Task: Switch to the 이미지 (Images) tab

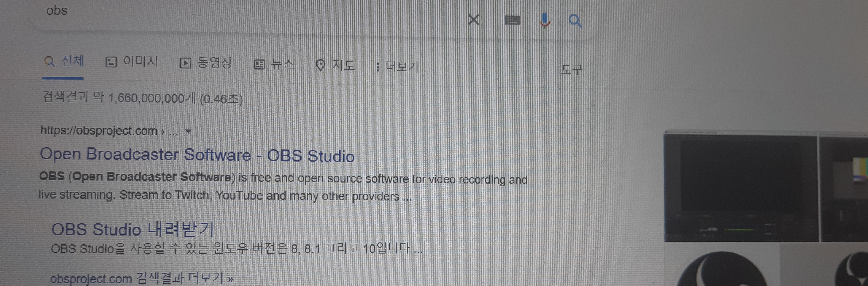Action: [131, 62]
